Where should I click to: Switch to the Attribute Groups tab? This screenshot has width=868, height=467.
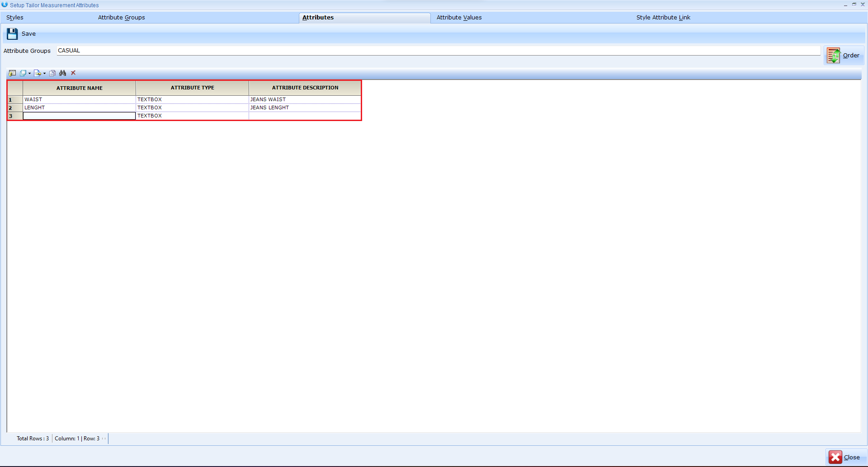121,18
